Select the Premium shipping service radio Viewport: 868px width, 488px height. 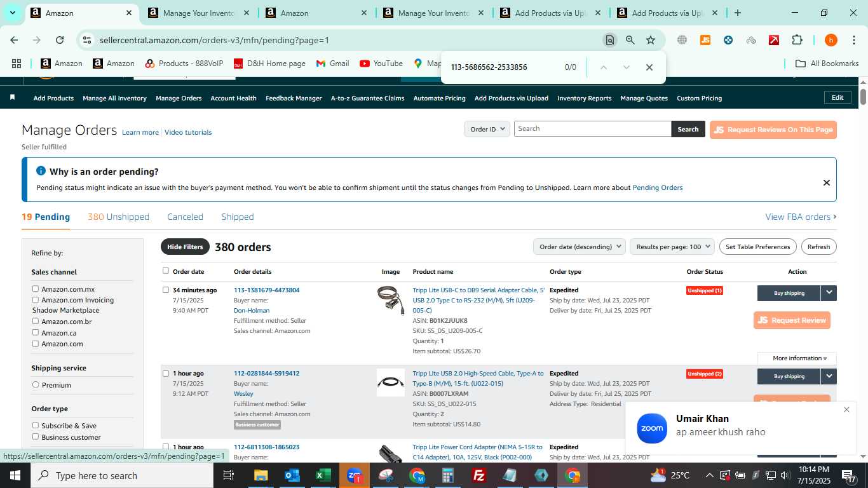tap(36, 384)
